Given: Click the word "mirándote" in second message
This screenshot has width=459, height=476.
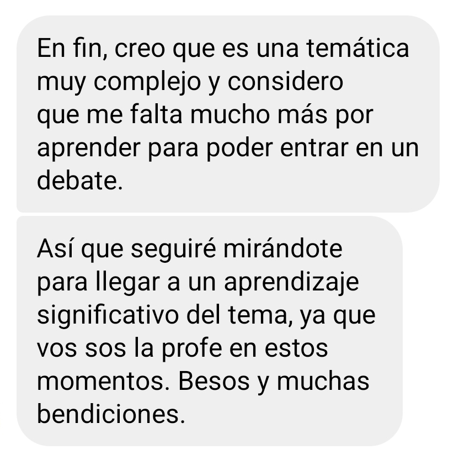Looking at the screenshot, I should tap(283, 248).
